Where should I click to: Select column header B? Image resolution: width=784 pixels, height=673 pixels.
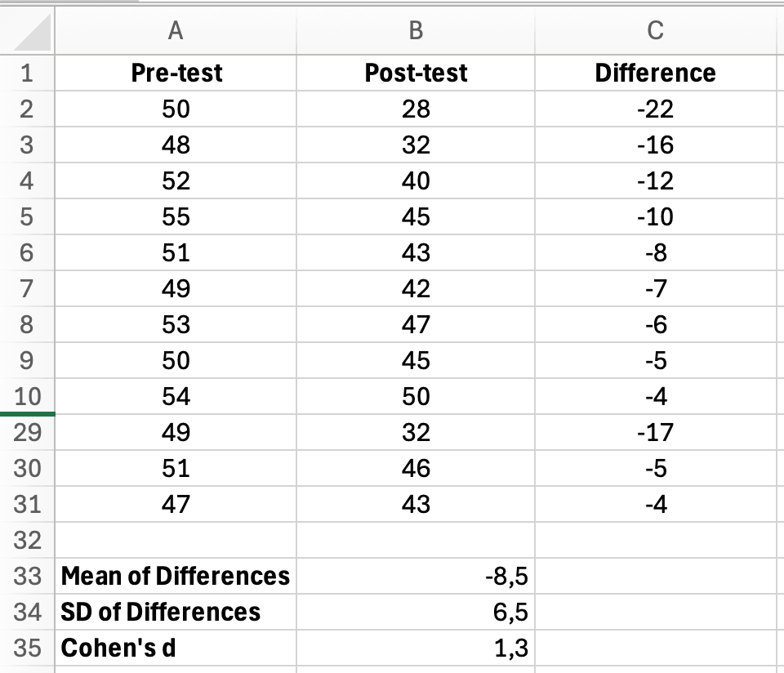(x=415, y=30)
